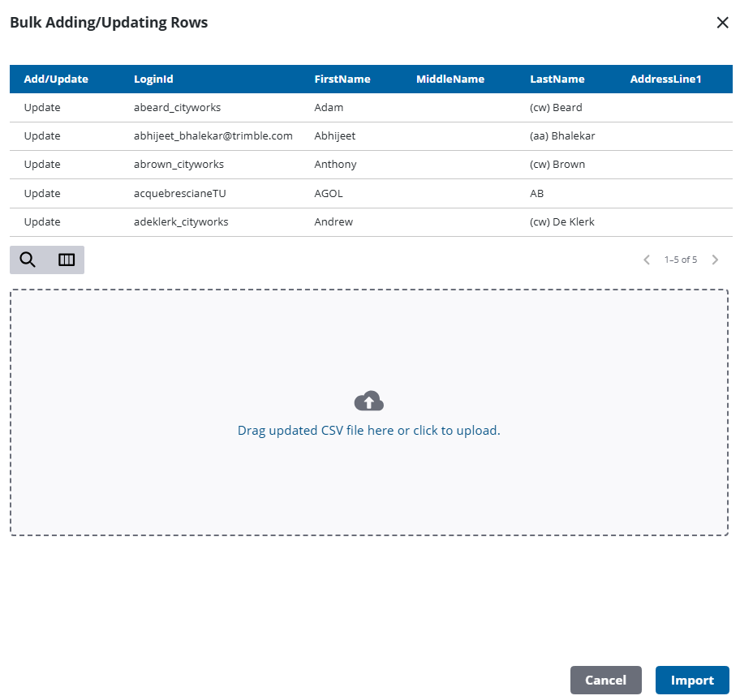Click the Drag updated CSV file link
This screenshot has width=740, height=700.
point(368,431)
